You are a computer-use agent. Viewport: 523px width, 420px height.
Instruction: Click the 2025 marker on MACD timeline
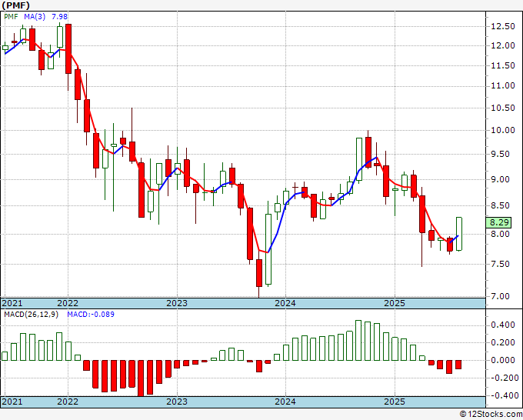pyautogui.click(x=395, y=402)
